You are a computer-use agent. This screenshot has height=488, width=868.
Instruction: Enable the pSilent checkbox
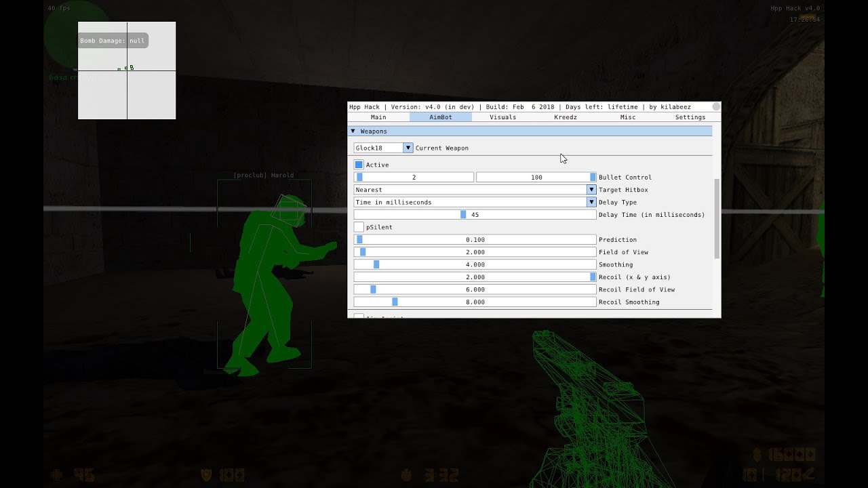359,227
